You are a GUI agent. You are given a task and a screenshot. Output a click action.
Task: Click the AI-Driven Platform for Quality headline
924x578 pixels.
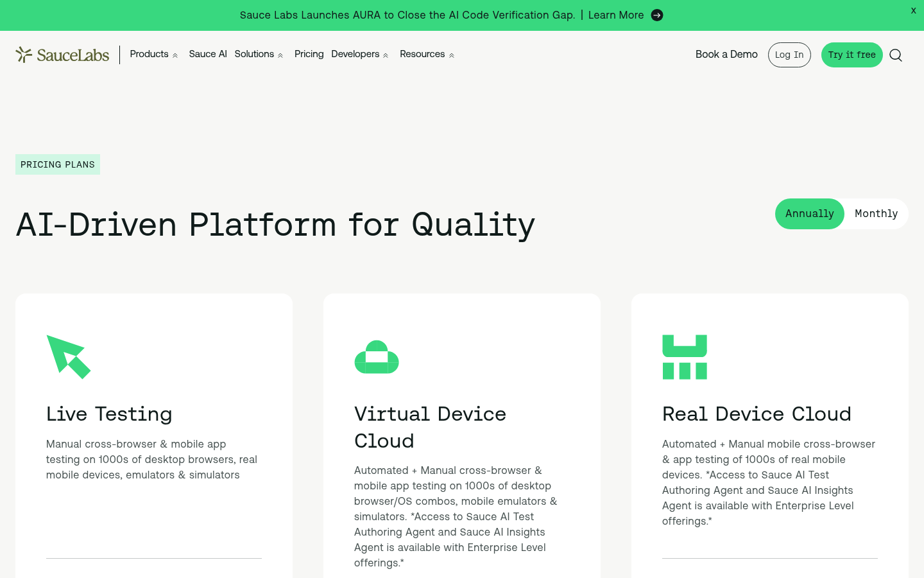pyautogui.click(x=275, y=225)
